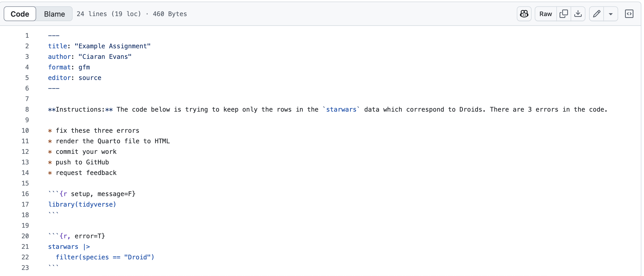Screen dimensions: 644x276
Task: Click line number 20 starting the error chunk
Action: [x=25, y=236]
